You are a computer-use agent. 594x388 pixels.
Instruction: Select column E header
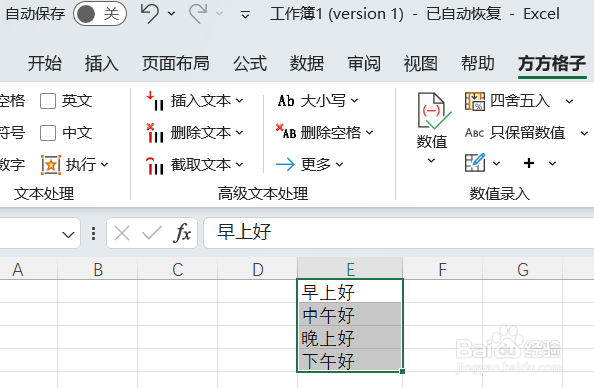tap(350, 269)
